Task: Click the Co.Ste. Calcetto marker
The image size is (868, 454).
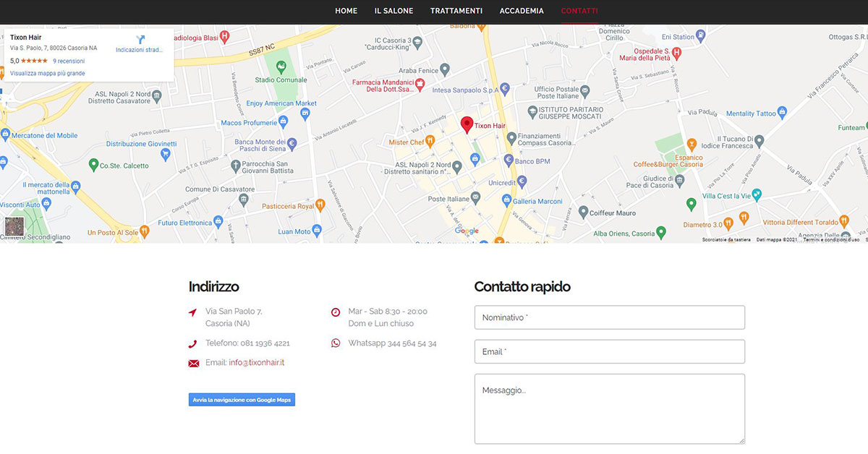Action: click(x=93, y=165)
